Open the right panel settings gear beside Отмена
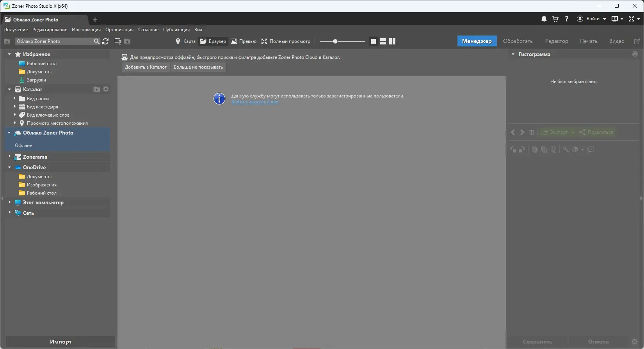Viewport: 644px width, 349px height. pyautogui.click(x=635, y=342)
